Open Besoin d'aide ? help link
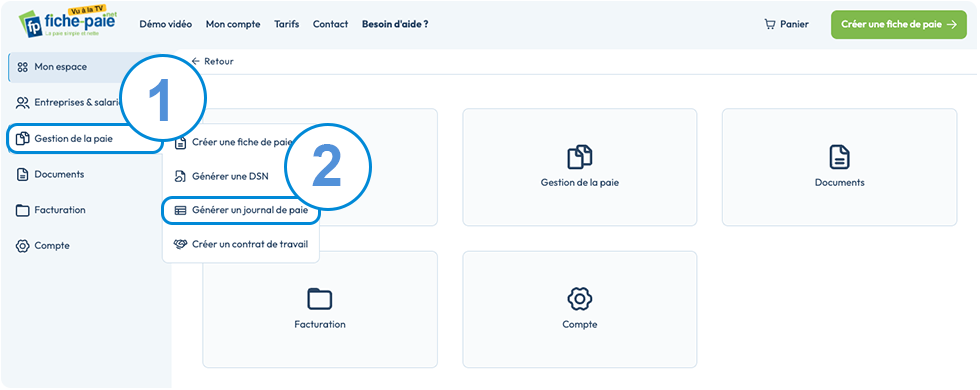 coord(395,24)
